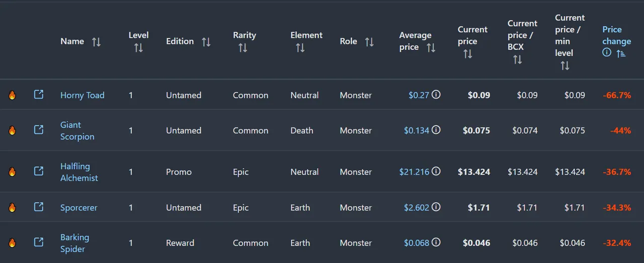Click the $2.602 average price link

tap(417, 208)
